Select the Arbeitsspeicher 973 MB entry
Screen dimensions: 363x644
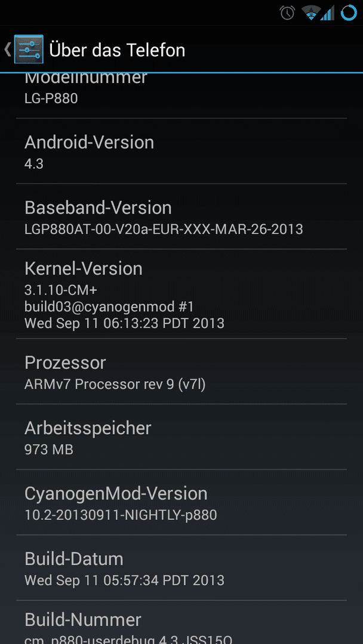(x=181, y=436)
